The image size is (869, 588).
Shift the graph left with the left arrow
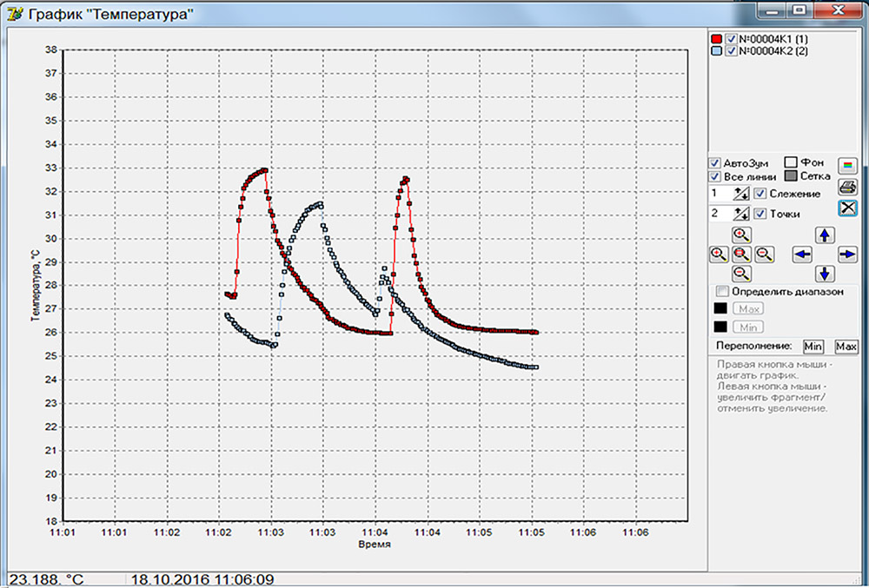803,254
